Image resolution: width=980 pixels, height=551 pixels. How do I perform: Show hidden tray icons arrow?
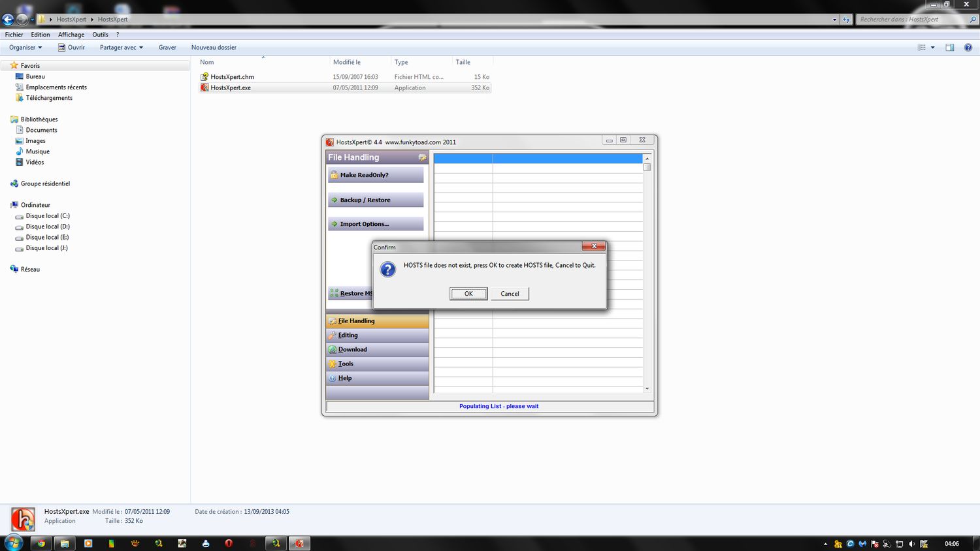tap(825, 544)
